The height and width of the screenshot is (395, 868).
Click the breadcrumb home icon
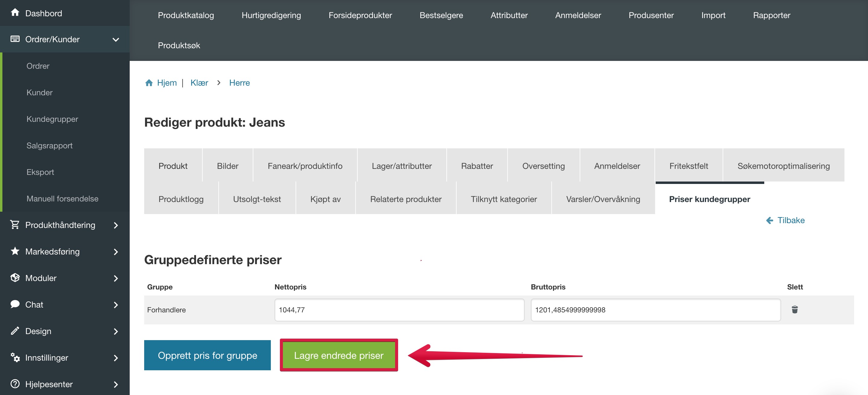tap(149, 83)
